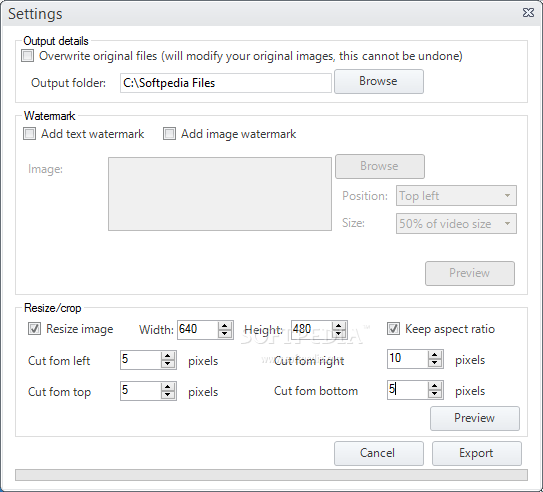Toggle Keep aspect ratio off
543x492 pixels.
(393, 329)
